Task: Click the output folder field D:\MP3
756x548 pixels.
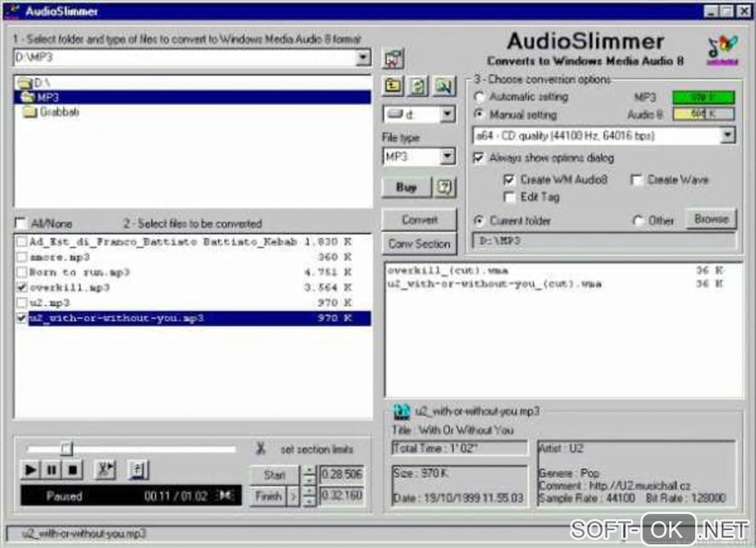Action: tap(603, 240)
